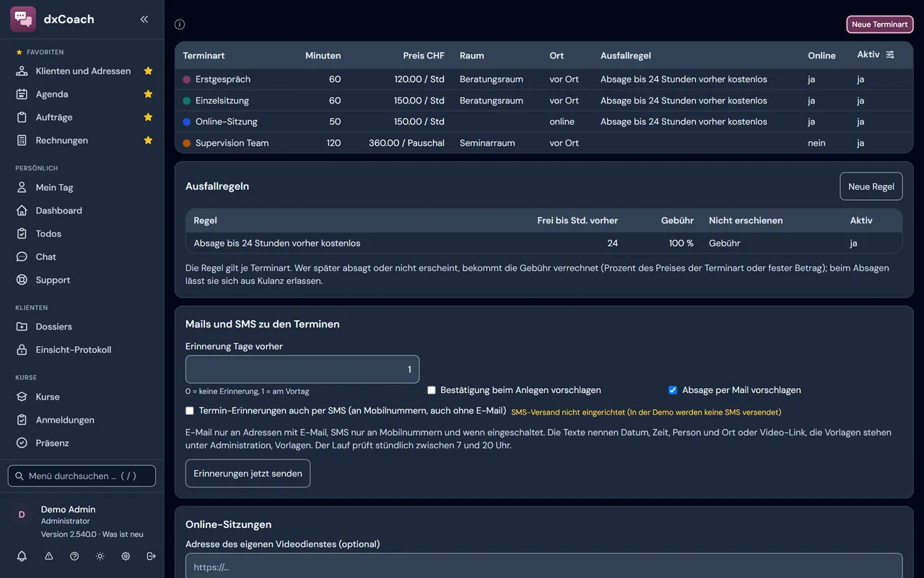Click the 360.00 / Pauschal price cell
Screen dimensions: 924x578
pos(406,143)
